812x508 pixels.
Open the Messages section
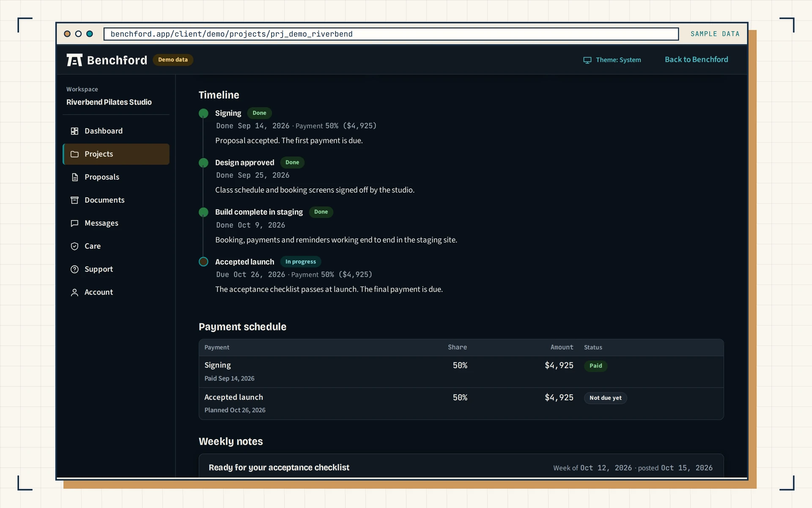pyautogui.click(x=116, y=223)
